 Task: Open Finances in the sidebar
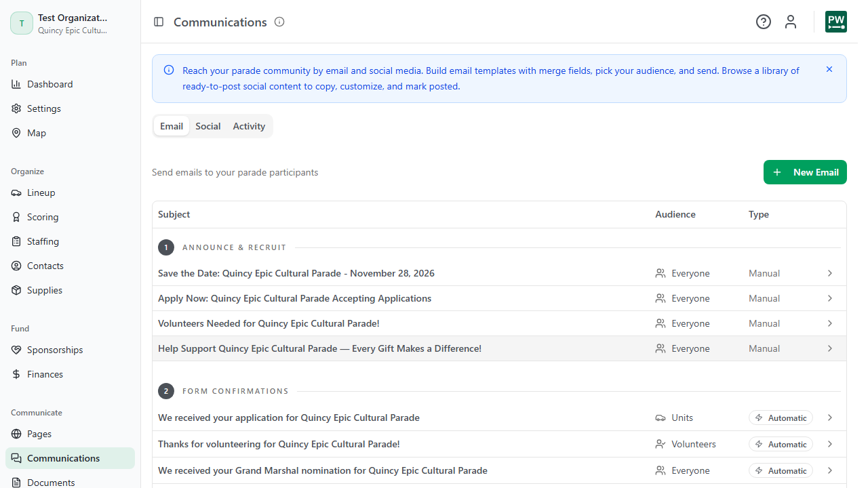click(x=70, y=374)
